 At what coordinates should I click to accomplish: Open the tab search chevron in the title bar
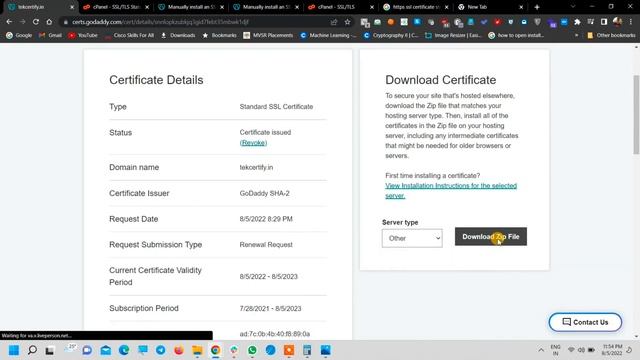573,7
